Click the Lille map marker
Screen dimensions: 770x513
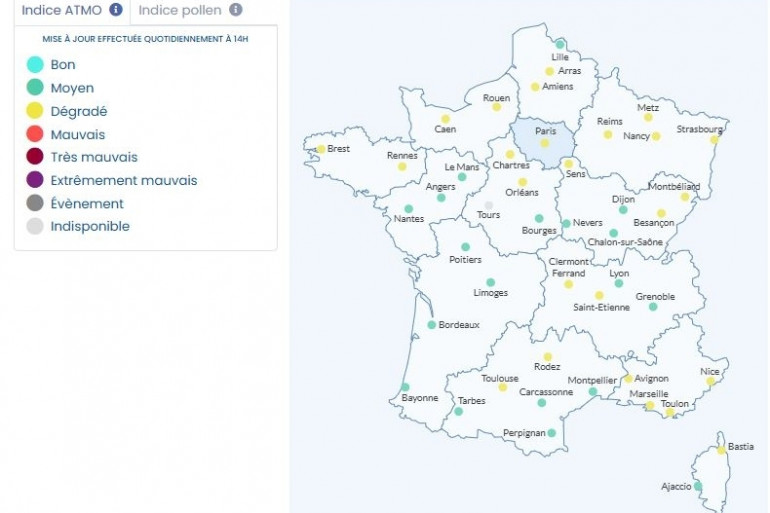pyautogui.click(x=560, y=44)
